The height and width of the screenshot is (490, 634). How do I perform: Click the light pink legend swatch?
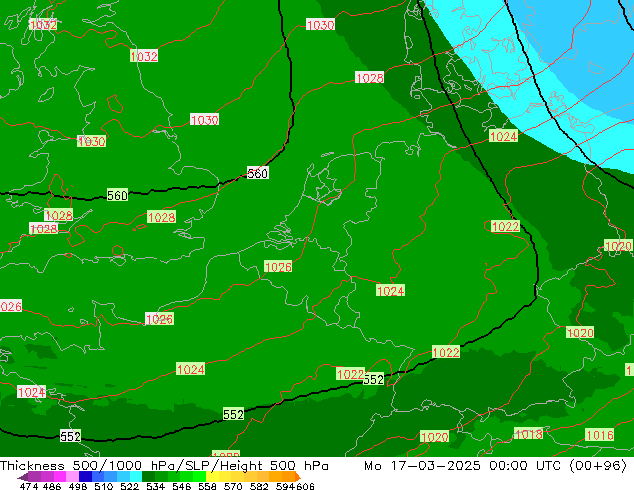(72, 476)
